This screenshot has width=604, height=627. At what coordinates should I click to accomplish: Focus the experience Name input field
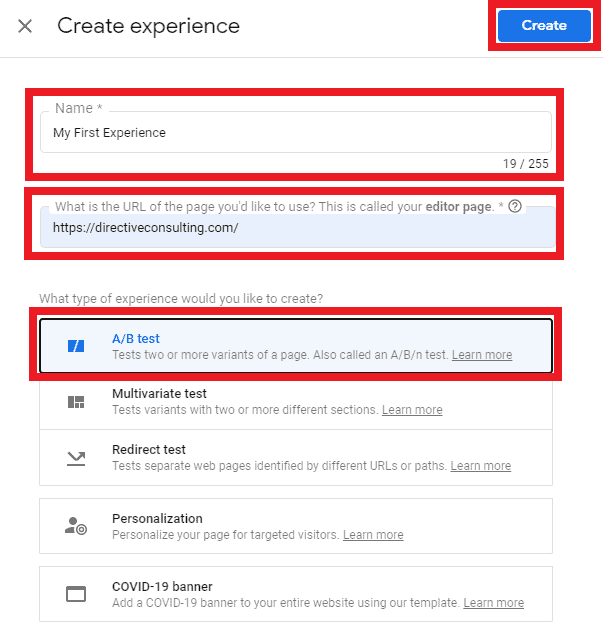pyautogui.click(x=296, y=132)
